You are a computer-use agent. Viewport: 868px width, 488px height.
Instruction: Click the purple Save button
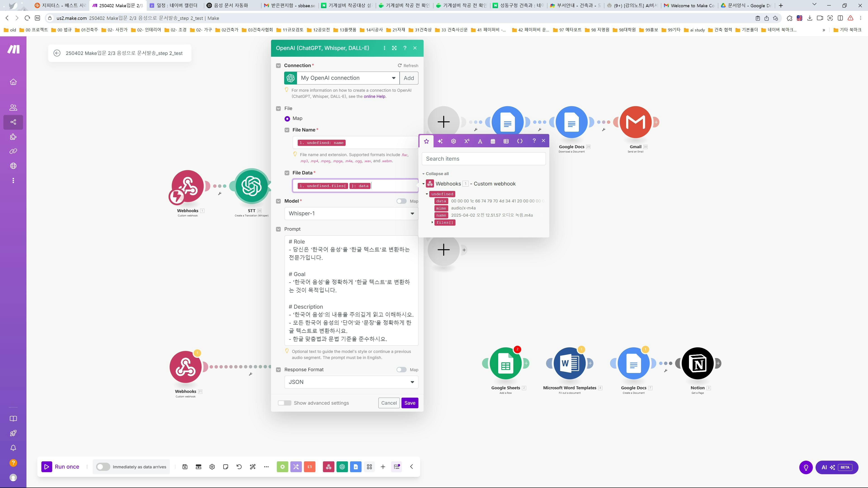(x=409, y=403)
